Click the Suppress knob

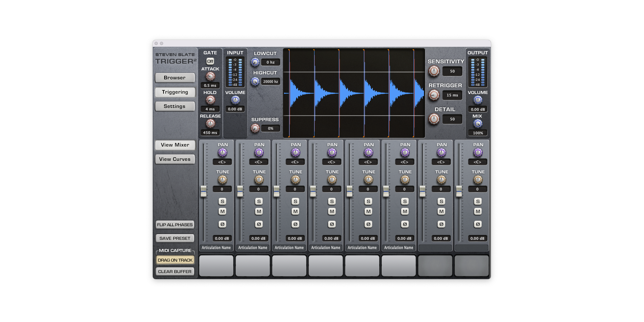(x=255, y=128)
